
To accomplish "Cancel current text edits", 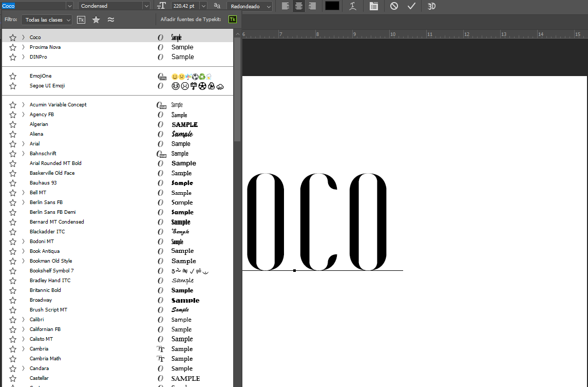I will [394, 6].
